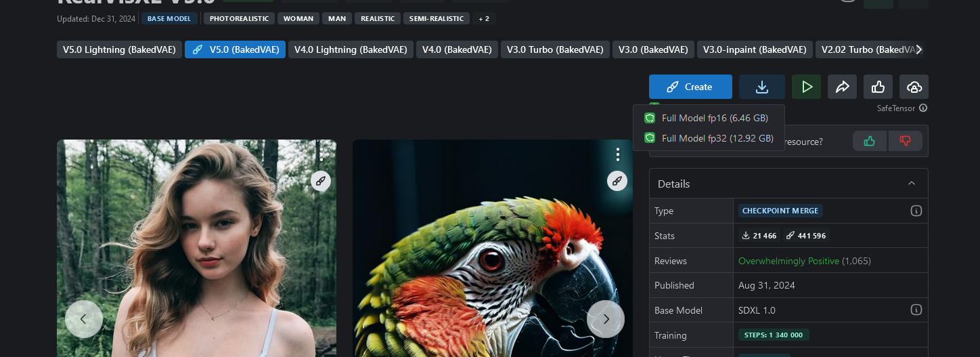Click the shield icon beside Full Model fp16
Image resolution: width=980 pixels, height=357 pixels.
pos(650,118)
